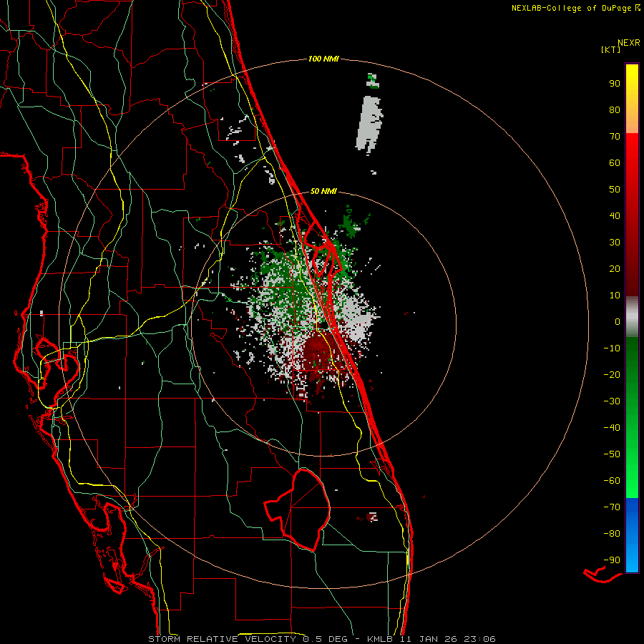Click the NEXR label above the color scale
This screenshot has height=644, width=644.
(x=628, y=43)
